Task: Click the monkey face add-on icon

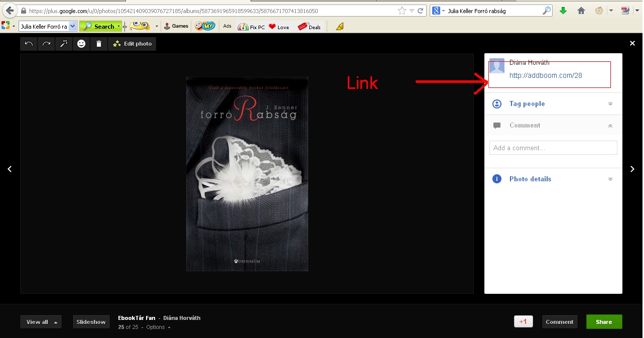Action: coord(599,11)
